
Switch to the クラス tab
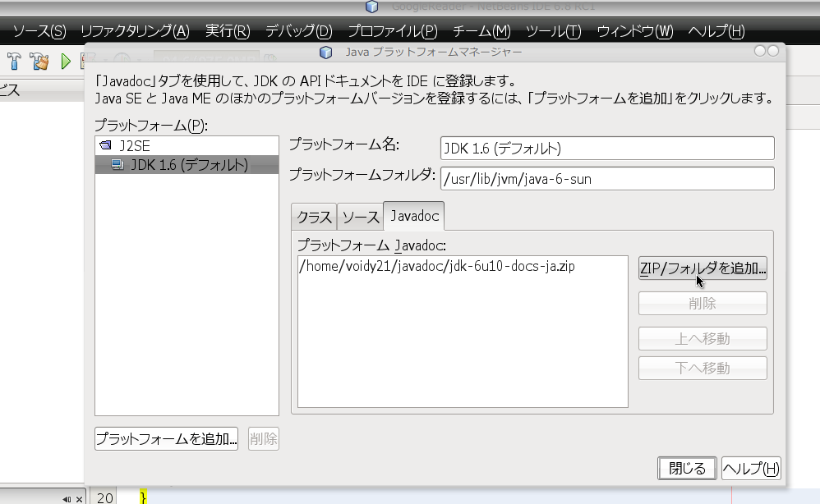[315, 217]
